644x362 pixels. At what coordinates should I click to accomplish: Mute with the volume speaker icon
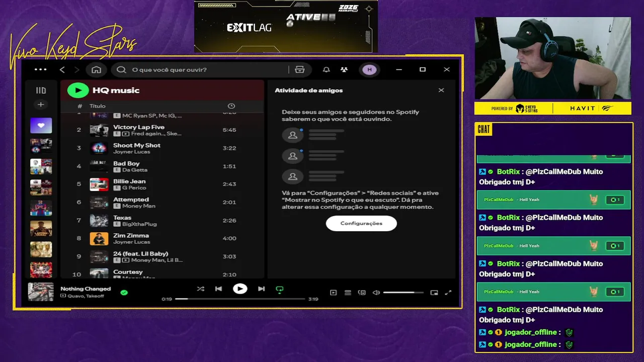tap(376, 293)
